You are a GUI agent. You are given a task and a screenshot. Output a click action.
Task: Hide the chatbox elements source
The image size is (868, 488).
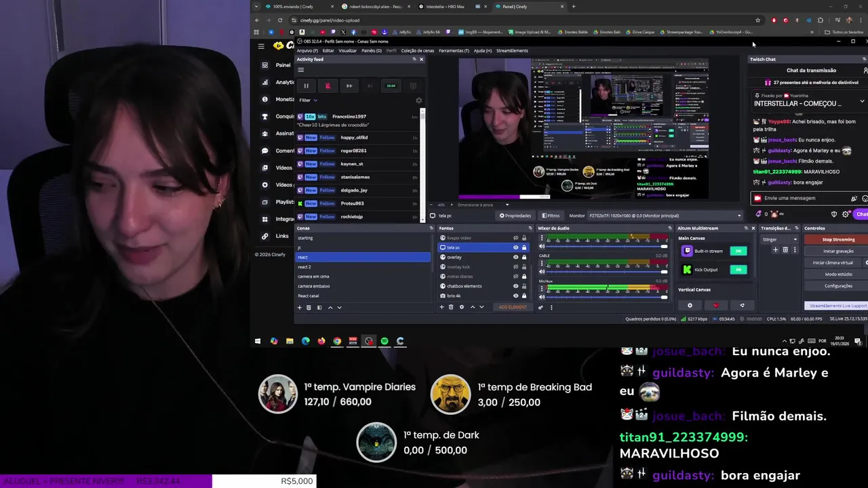click(x=515, y=286)
